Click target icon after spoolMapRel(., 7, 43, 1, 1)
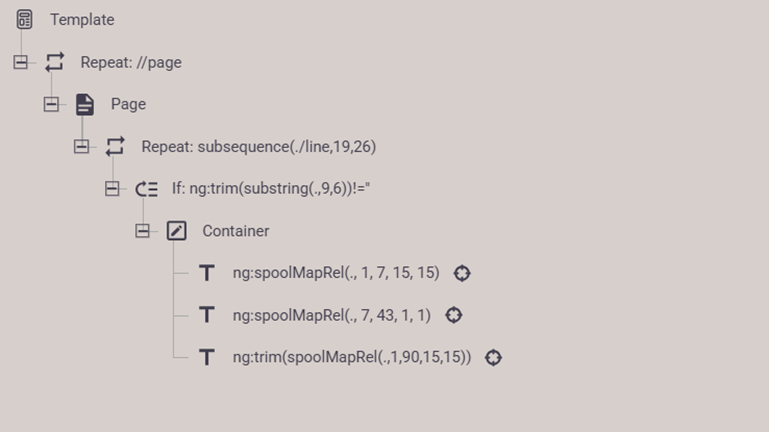The width and height of the screenshot is (769, 432). point(453,315)
